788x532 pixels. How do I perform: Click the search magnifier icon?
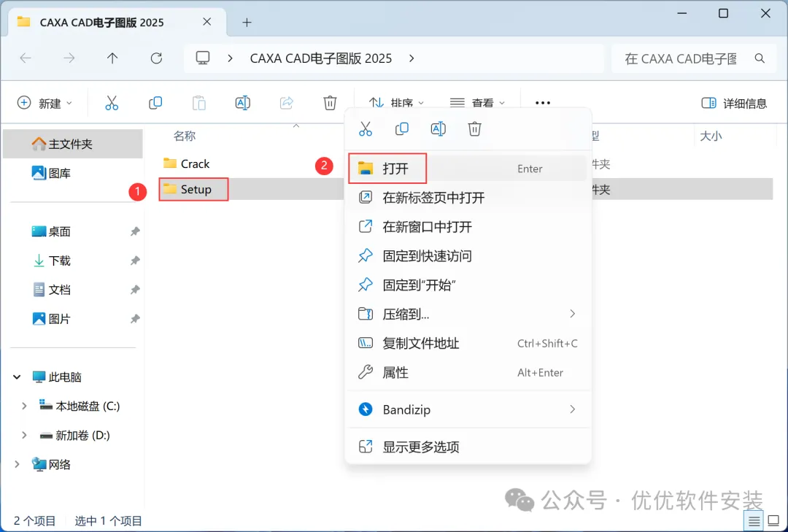tap(760, 58)
